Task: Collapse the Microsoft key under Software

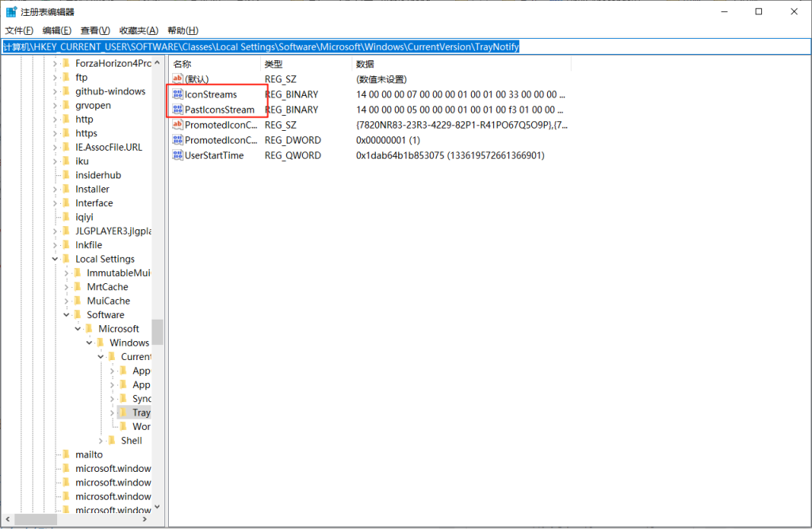Action: (x=78, y=329)
